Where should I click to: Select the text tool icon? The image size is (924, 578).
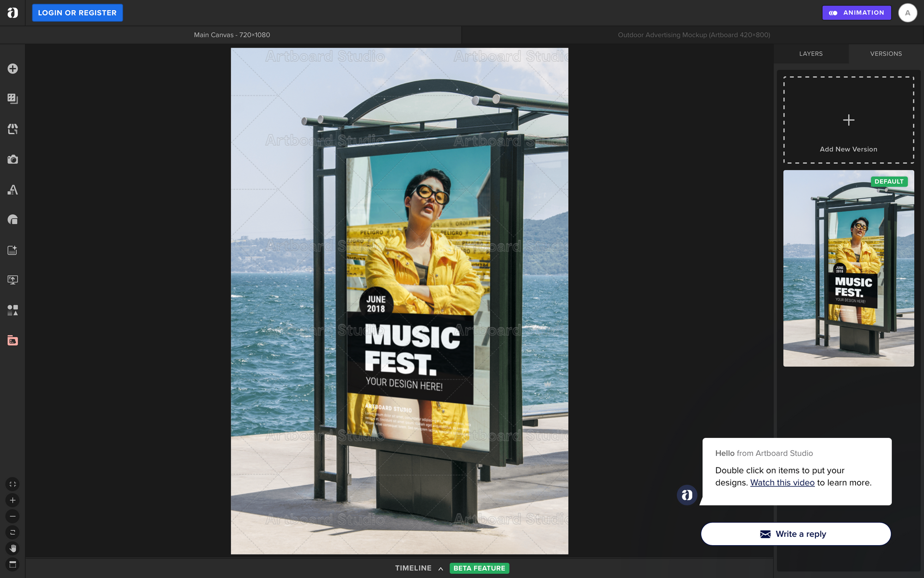12,190
